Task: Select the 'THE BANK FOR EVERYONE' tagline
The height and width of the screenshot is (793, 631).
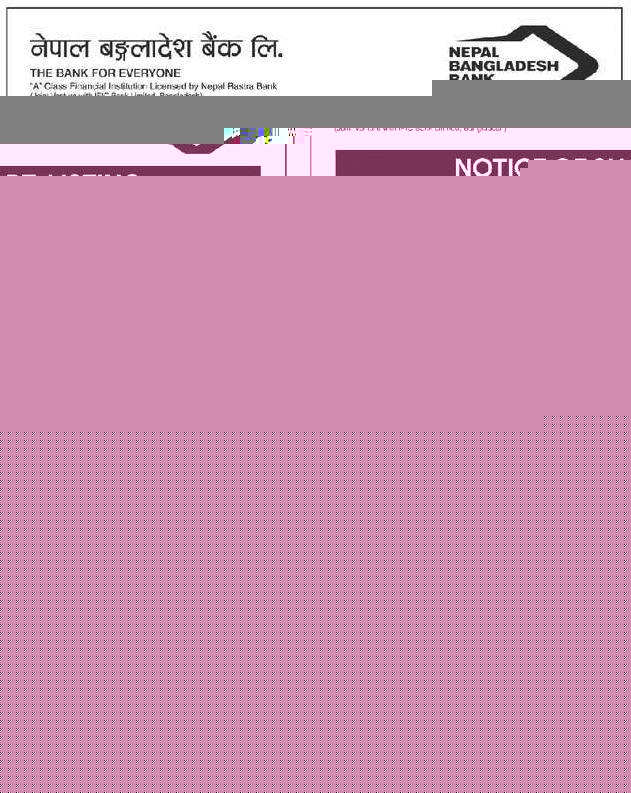Action: click(105, 73)
